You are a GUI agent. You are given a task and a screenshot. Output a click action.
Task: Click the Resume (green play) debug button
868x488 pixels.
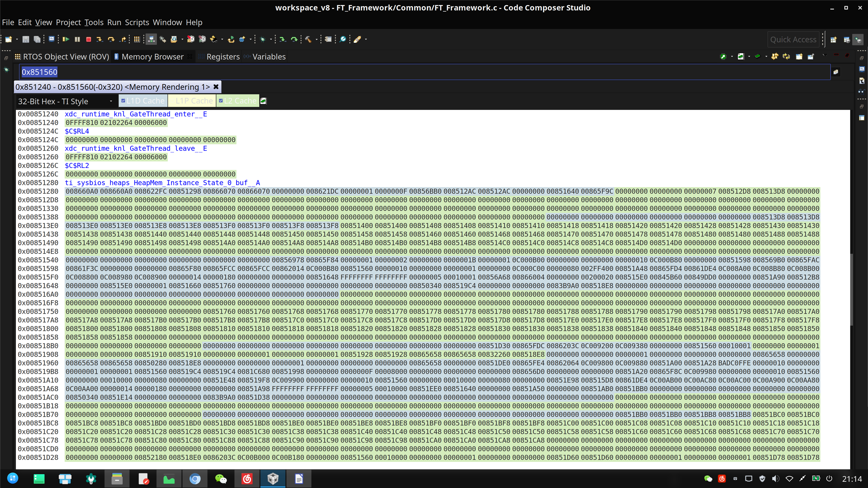point(66,39)
